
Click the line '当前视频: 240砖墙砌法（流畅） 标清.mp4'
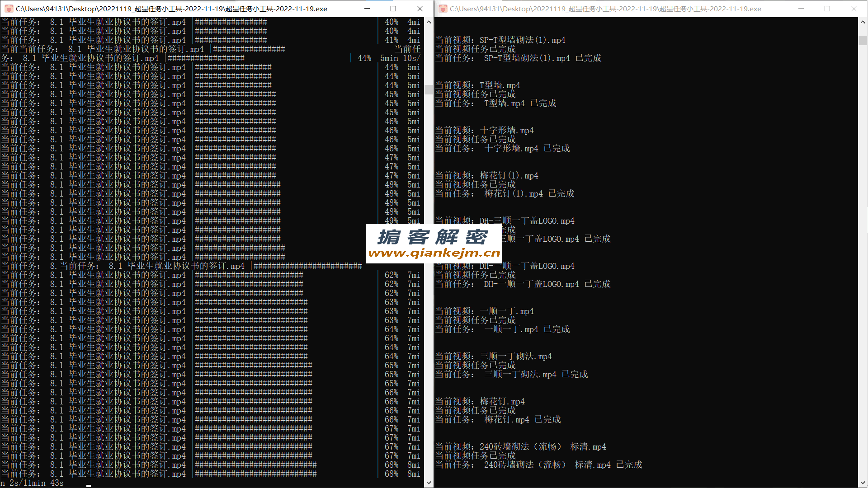coord(520,447)
